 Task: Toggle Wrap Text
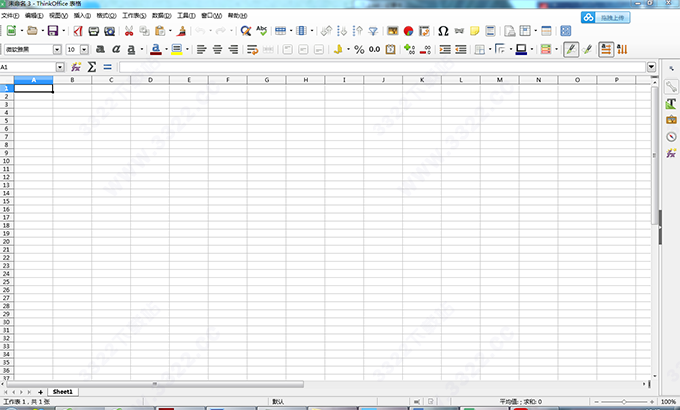(252, 49)
